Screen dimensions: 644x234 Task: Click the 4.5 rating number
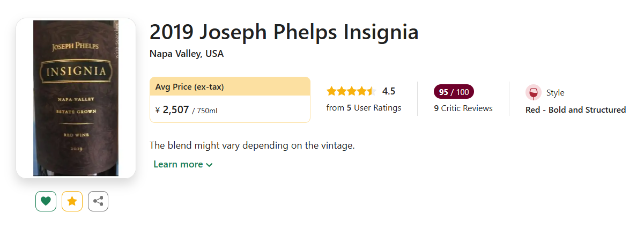point(389,91)
